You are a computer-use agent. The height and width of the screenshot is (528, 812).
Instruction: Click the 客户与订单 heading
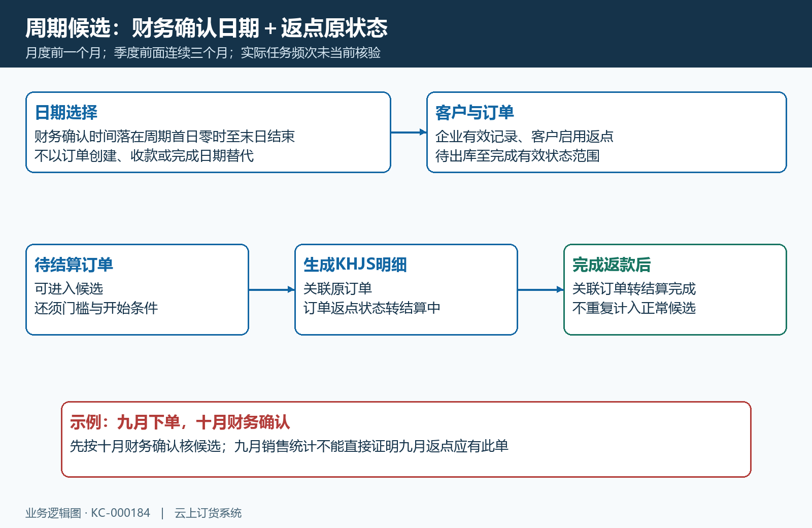[x=475, y=112]
